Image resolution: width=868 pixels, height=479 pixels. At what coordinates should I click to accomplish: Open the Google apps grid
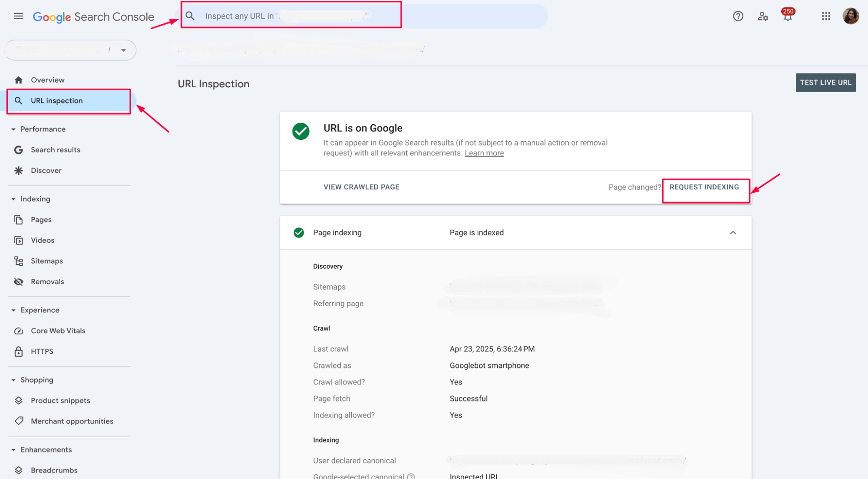826,17
